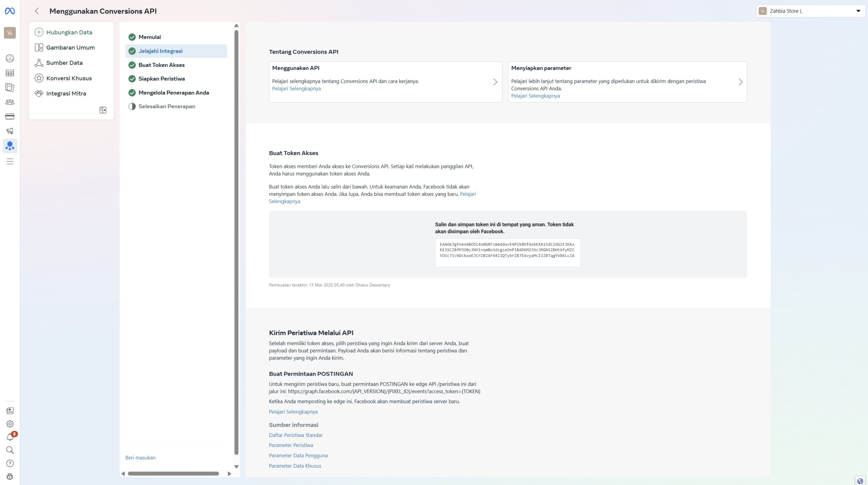The image size is (868, 485).
Task: Open Sumber Data menu item
Action: click(x=64, y=63)
